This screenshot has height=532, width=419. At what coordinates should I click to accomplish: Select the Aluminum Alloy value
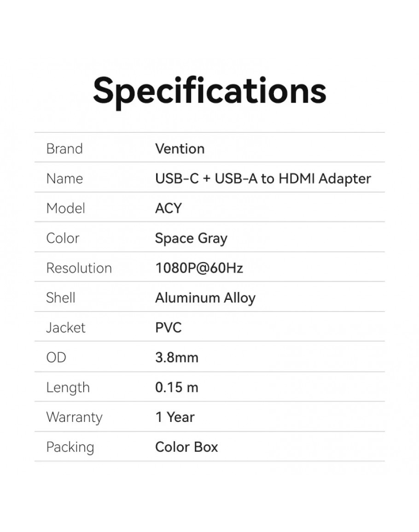(x=205, y=298)
